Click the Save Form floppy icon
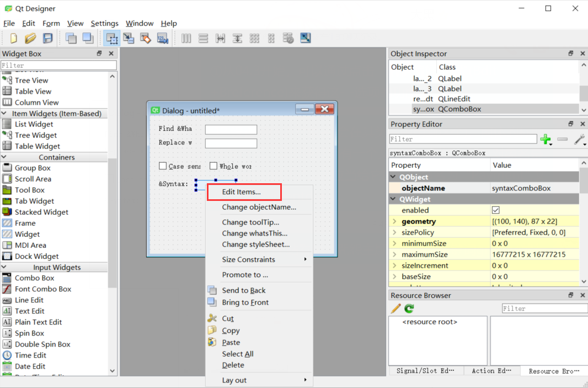The image size is (588, 388). tap(47, 38)
